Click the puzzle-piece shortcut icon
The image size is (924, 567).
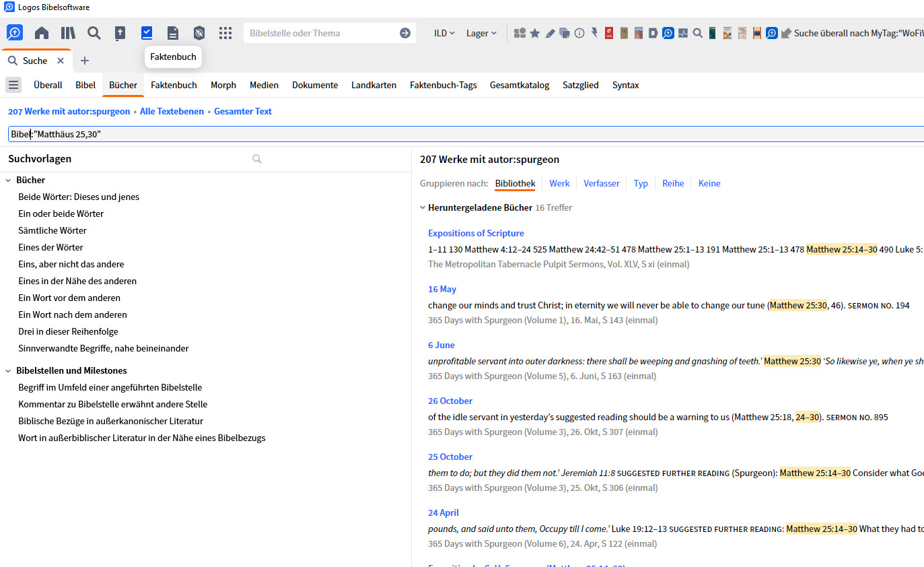(x=520, y=33)
